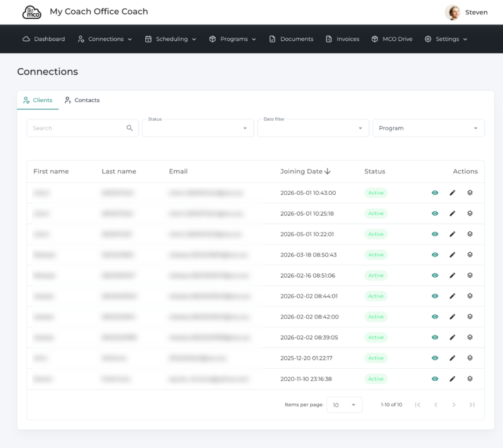The image size is (503, 448).
Task: Edit the client joined 2026-05-01 10:43:00
Action: 452,193
